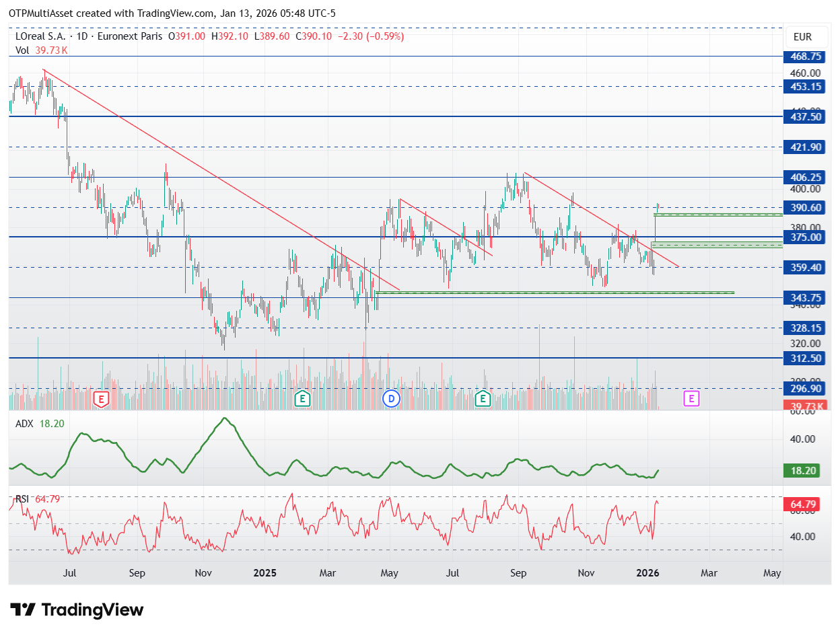Click the 390.60 price level label
840x635 pixels.
pyautogui.click(x=806, y=207)
